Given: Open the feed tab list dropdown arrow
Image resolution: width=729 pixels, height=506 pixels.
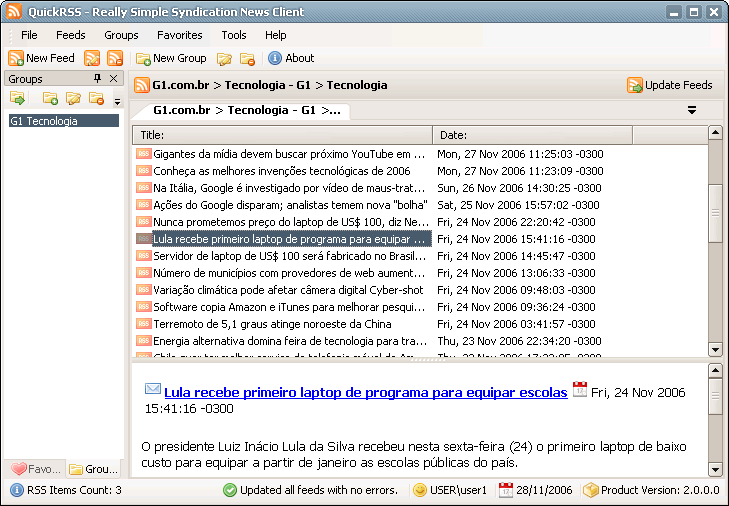Looking at the screenshot, I should (x=691, y=110).
